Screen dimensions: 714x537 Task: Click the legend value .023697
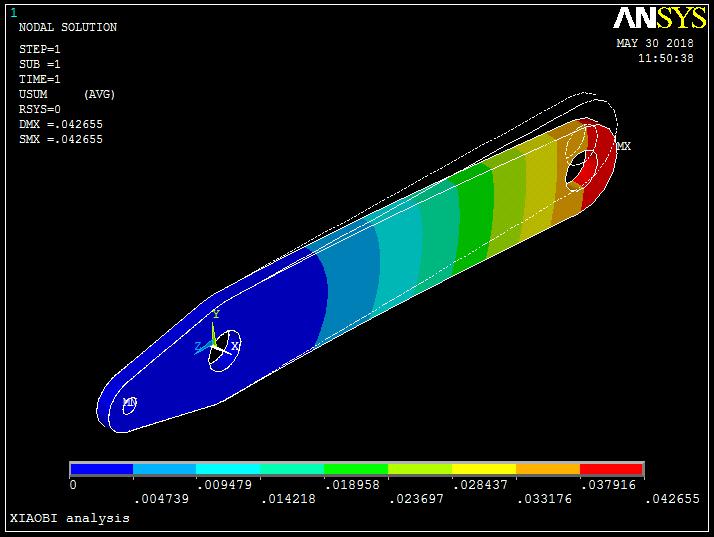[416, 499]
